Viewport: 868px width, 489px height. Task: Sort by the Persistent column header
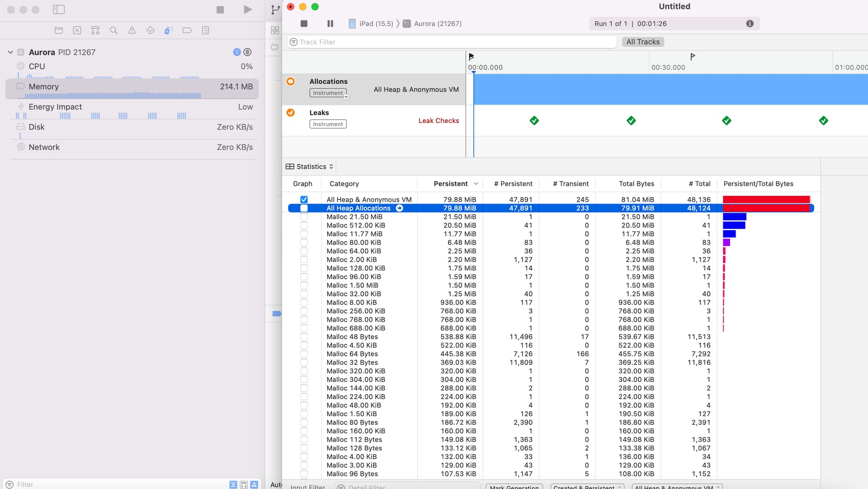click(x=450, y=184)
